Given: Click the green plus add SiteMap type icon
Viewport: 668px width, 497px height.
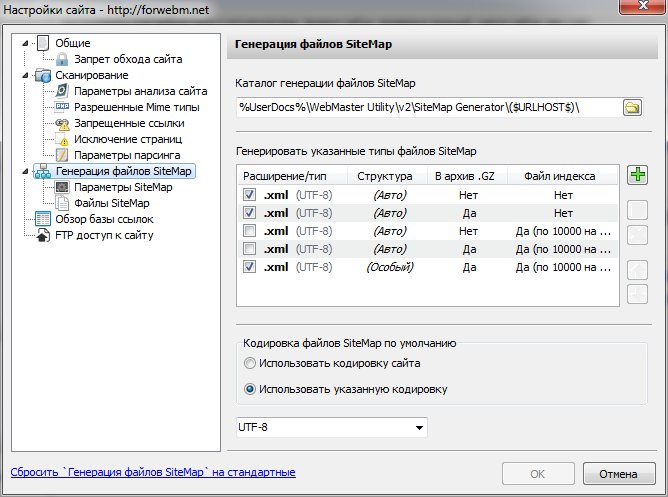Looking at the screenshot, I should (x=638, y=176).
